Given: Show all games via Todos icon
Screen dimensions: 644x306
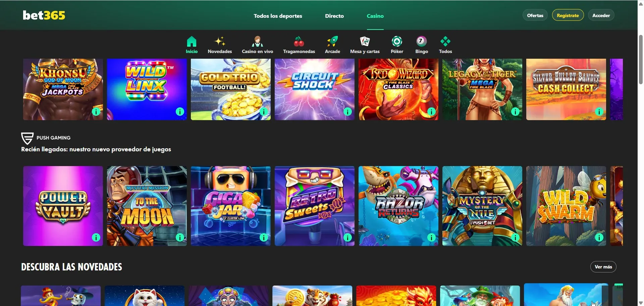Looking at the screenshot, I should (445, 42).
